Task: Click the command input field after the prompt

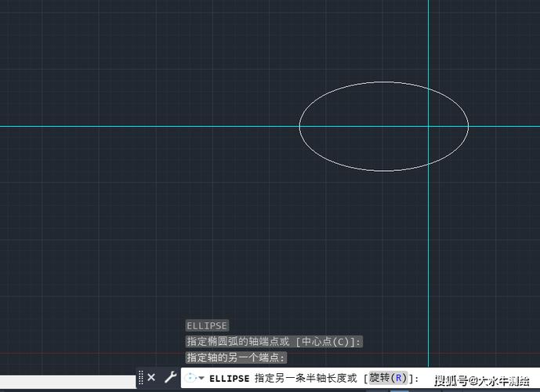Action: (x=423, y=378)
